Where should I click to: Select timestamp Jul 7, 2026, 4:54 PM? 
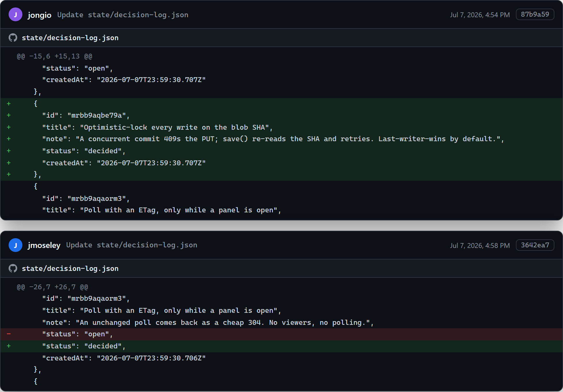coord(480,15)
